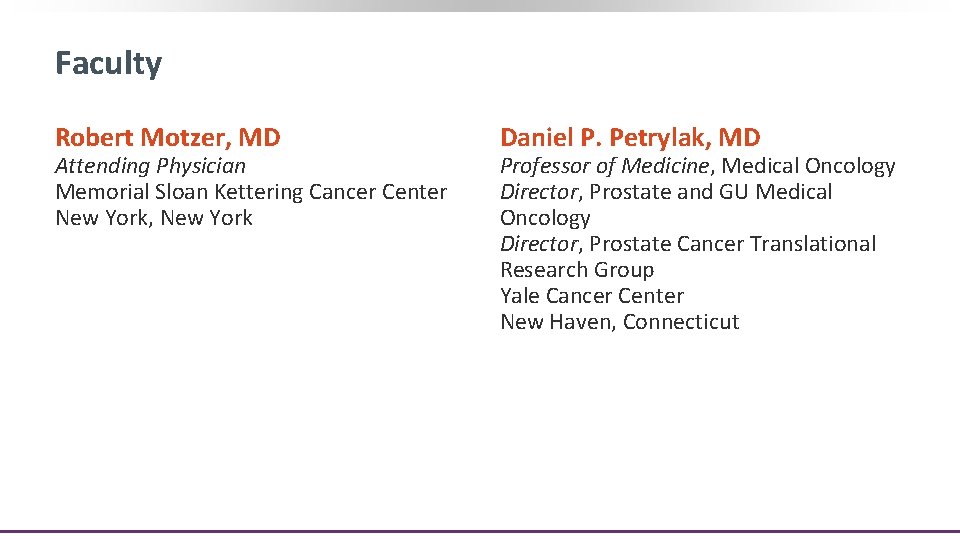960x540 pixels.
Task: Click the New York, New York line
Action: 154,218
